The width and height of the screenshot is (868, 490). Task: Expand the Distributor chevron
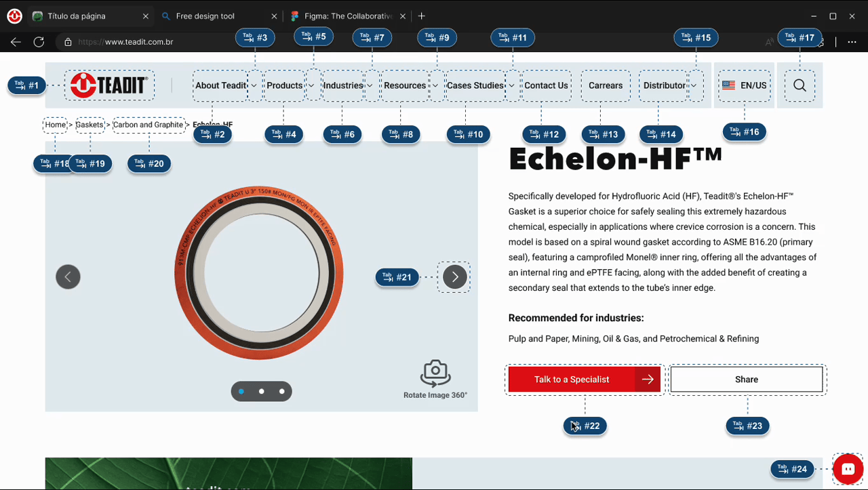(694, 86)
